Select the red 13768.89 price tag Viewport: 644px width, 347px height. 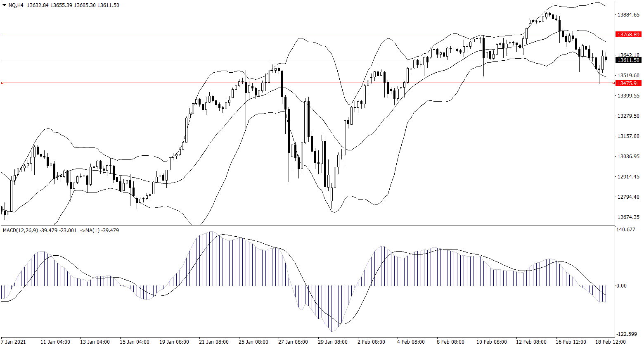[628, 34]
